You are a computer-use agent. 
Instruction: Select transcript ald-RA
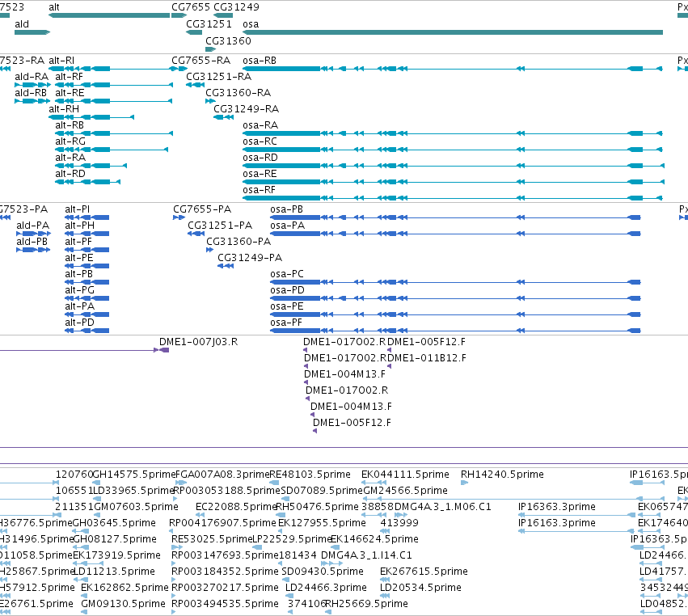point(32,85)
